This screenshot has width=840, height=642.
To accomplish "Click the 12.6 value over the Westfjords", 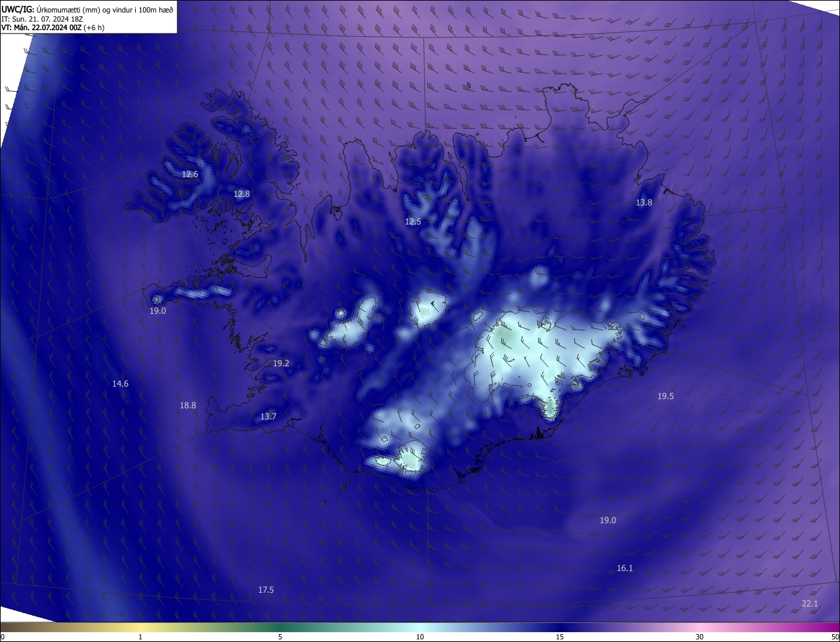I will click(x=190, y=175).
